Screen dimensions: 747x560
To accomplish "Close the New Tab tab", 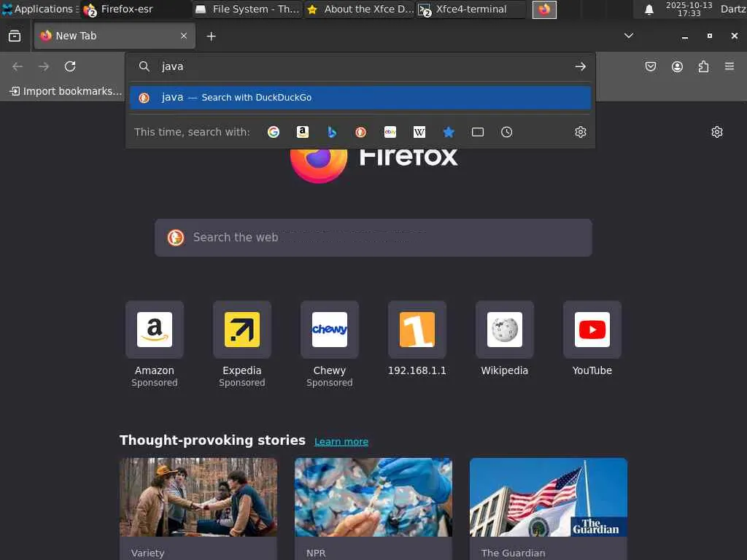I will (184, 36).
